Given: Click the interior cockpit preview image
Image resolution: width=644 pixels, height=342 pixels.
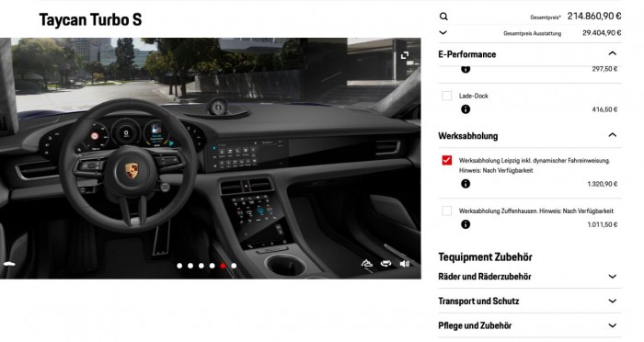Looking at the screenshot, I should [x=211, y=158].
